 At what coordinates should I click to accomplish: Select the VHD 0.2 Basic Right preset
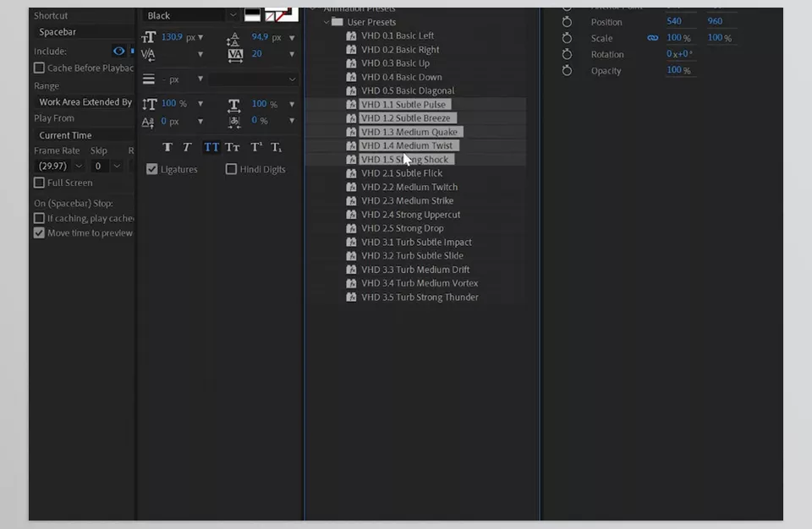pyautogui.click(x=400, y=50)
